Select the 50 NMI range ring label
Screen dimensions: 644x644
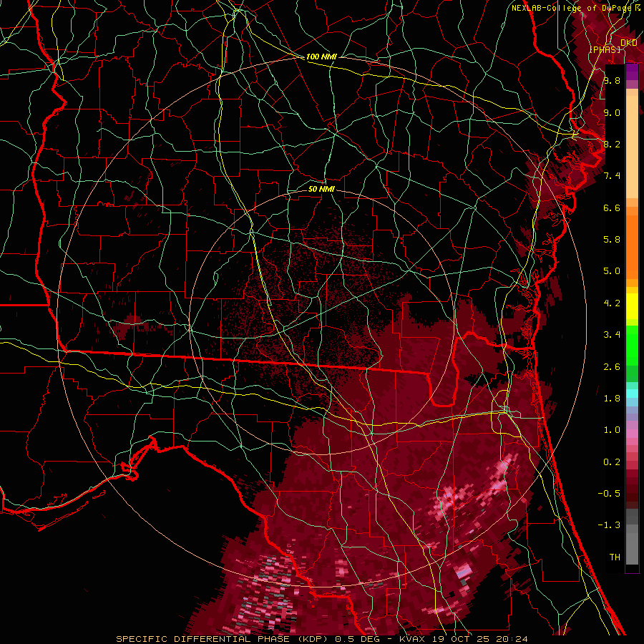tap(321, 189)
